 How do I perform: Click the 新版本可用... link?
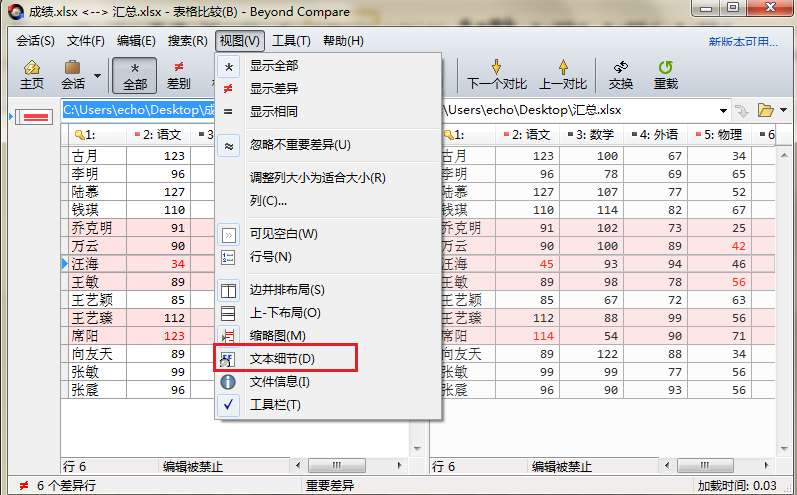coord(743,42)
